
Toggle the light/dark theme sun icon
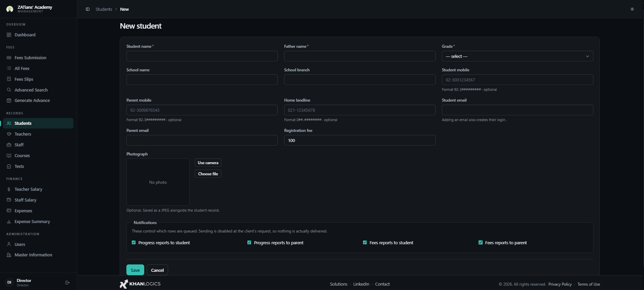632,9
